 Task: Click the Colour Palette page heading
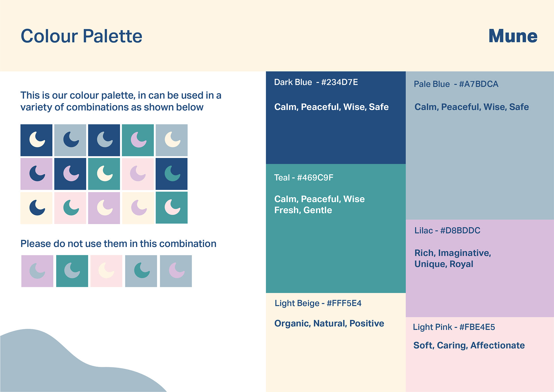81,36
